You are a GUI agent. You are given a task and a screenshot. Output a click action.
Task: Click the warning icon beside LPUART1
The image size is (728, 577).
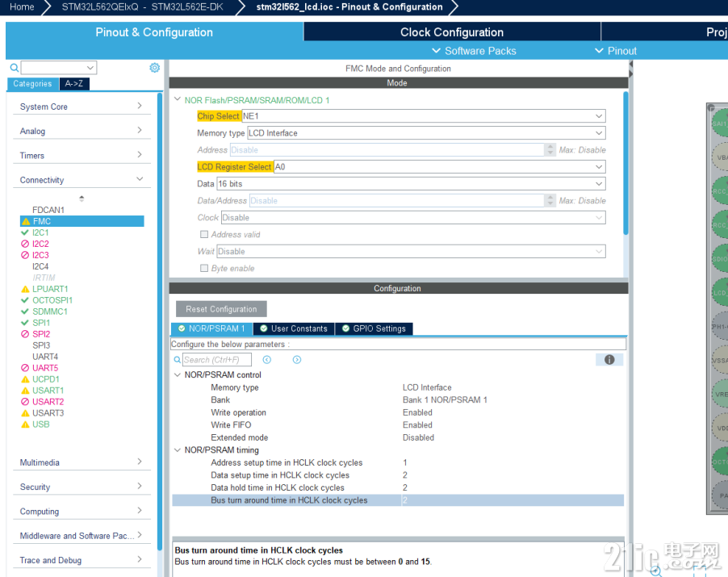point(25,289)
